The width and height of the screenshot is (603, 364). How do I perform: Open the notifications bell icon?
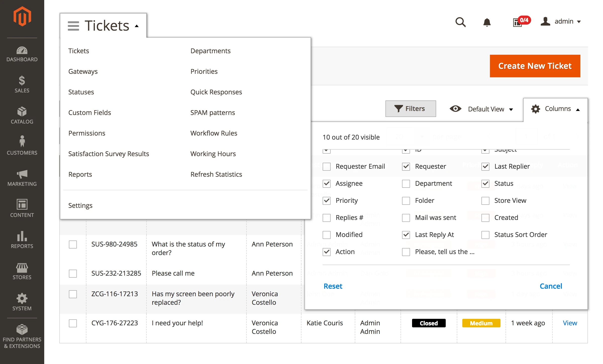487,22
